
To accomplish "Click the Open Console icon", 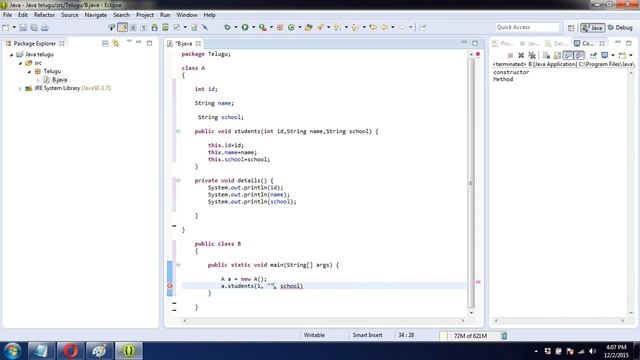I will pos(622,55).
